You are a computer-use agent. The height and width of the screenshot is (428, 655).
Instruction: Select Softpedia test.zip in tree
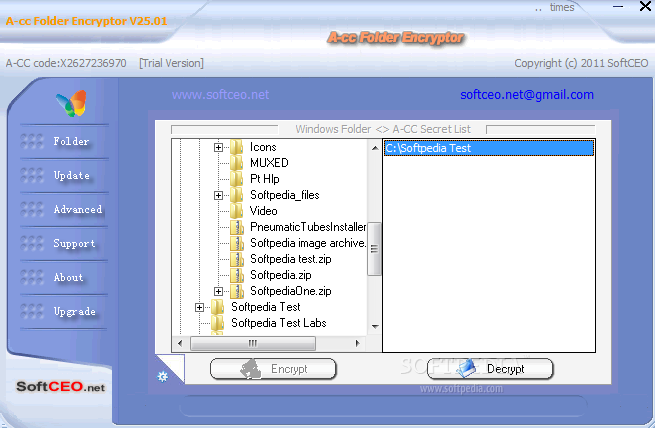pos(291,259)
